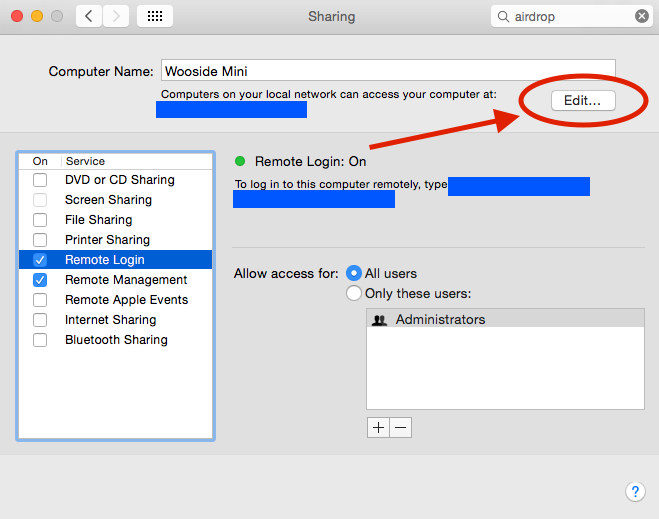Select the Administrators group row

click(505, 319)
